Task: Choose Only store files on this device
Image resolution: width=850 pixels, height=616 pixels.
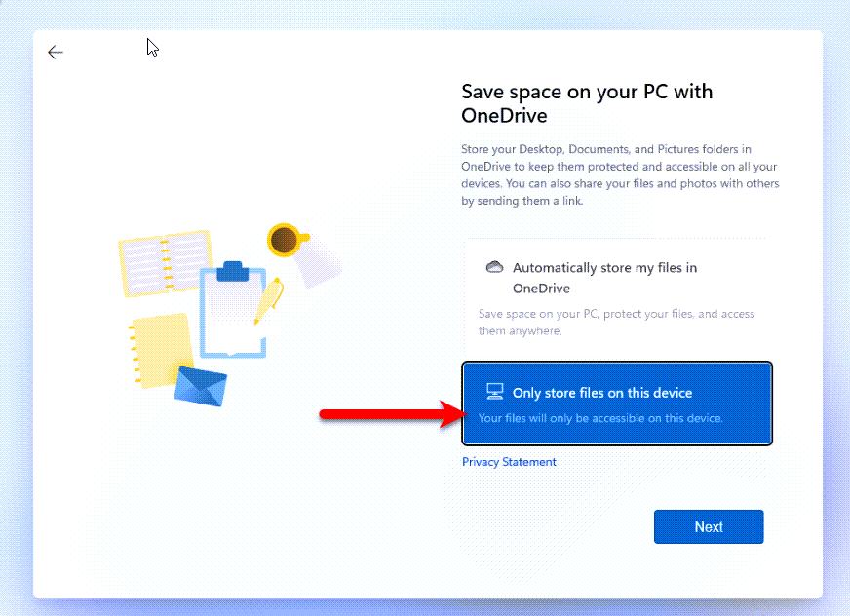Action: [x=617, y=404]
